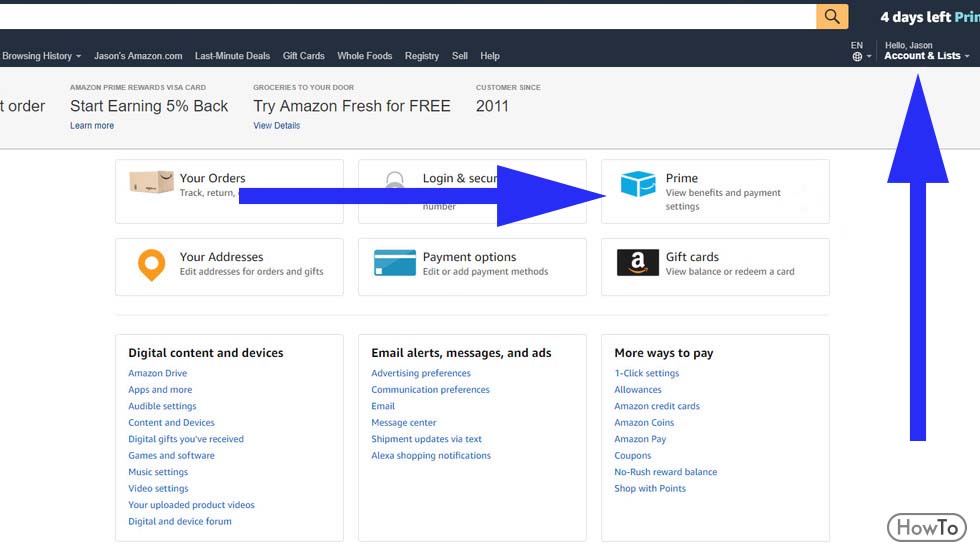980x551 pixels.
Task: Expand the Browsing History dropdown
Action: 41,56
